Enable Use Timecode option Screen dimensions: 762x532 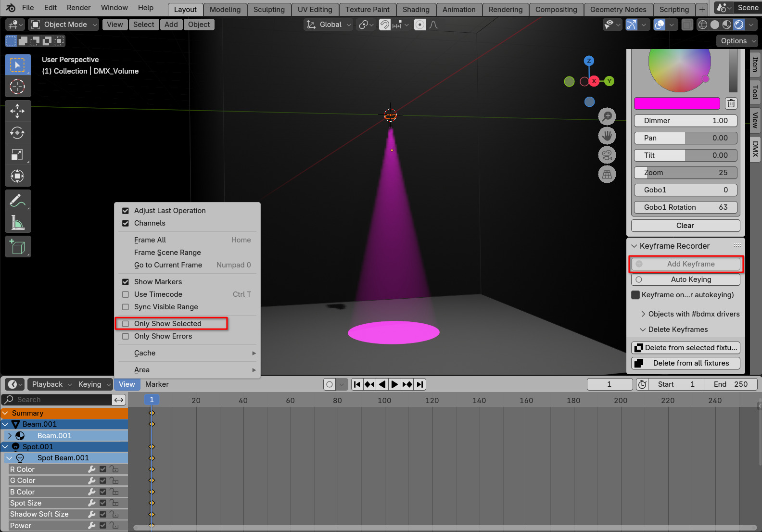tap(126, 294)
